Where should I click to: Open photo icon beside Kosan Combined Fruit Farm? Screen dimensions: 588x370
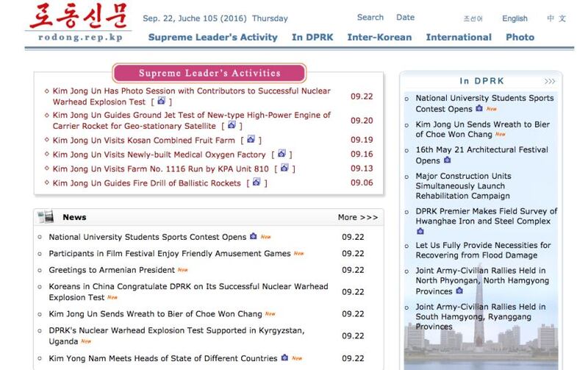click(x=251, y=139)
